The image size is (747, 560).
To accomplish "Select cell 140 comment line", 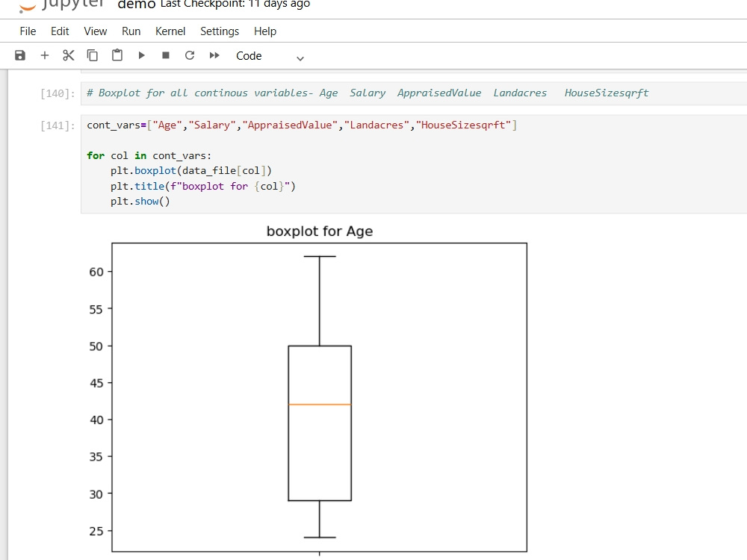I will [x=368, y=93].
